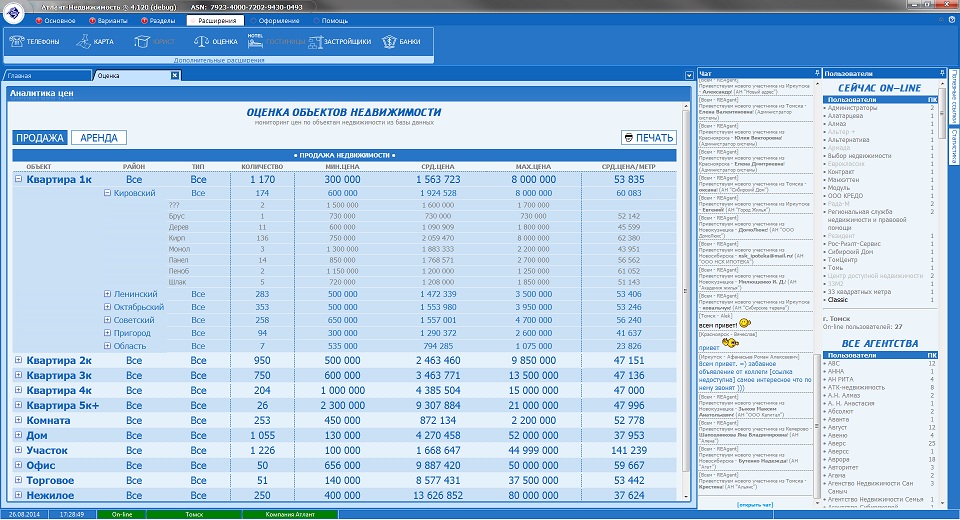This screenshot has height=520, width=960.
Task: Expand the Советский district row
Action: 107,320
